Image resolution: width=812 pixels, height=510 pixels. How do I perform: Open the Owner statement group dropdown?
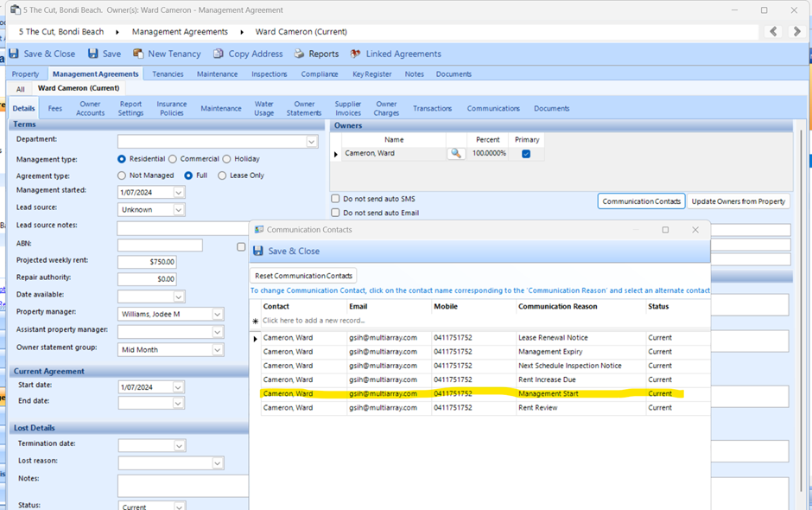point(218,350)
